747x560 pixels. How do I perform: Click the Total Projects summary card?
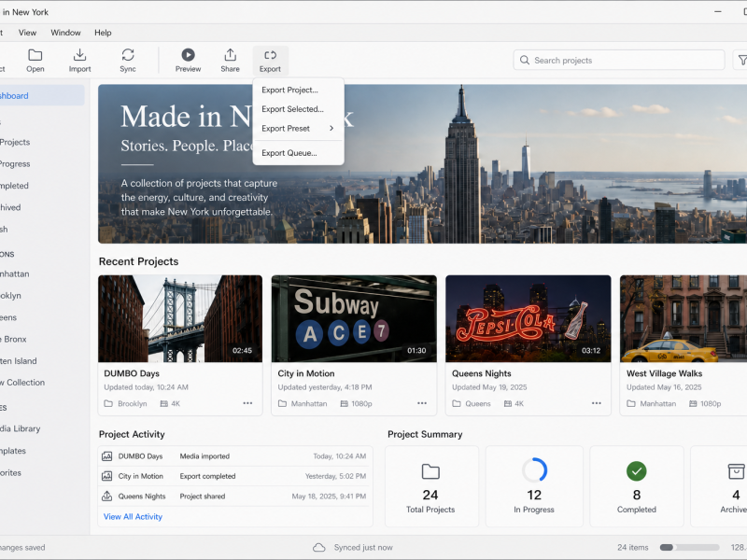click(x=431, y=486)
